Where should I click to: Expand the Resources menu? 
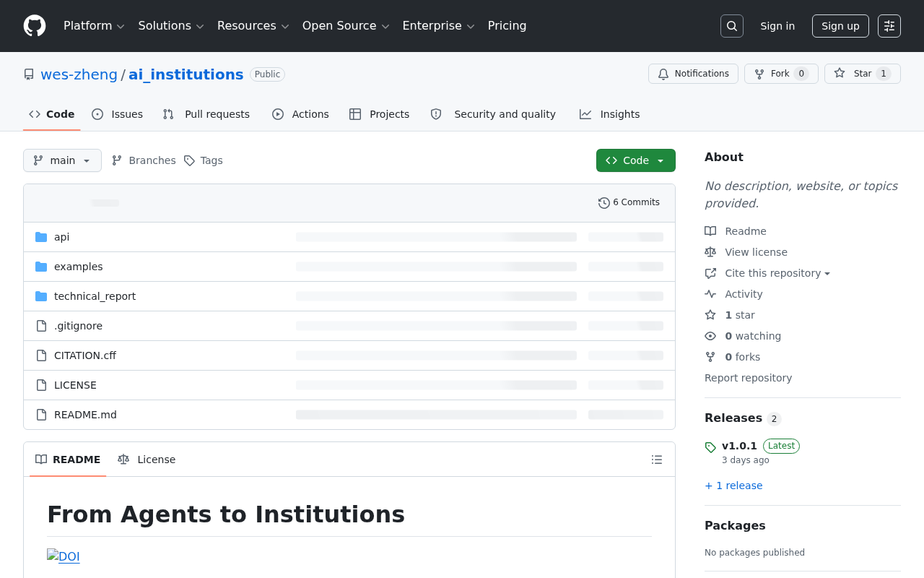(x=253, y=26)
